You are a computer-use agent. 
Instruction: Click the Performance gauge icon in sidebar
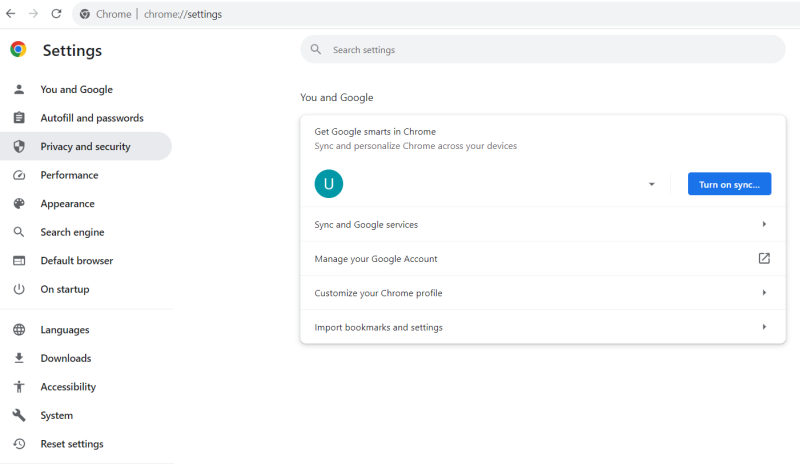(x=18, y=175)
